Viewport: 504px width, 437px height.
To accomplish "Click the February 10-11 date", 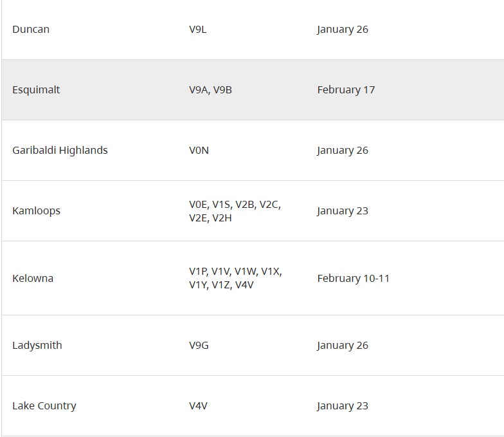I will tap(353, 279).
